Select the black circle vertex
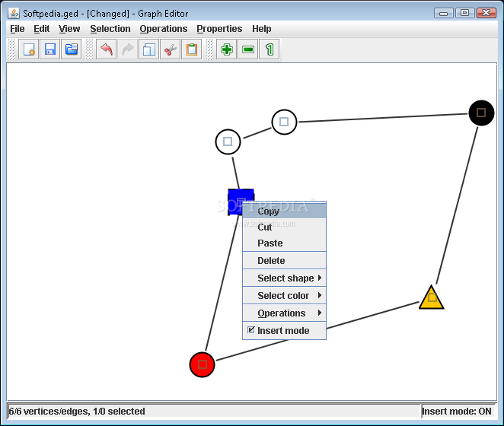The width and height of the screenshot is (504, 426). coord(481,113)
